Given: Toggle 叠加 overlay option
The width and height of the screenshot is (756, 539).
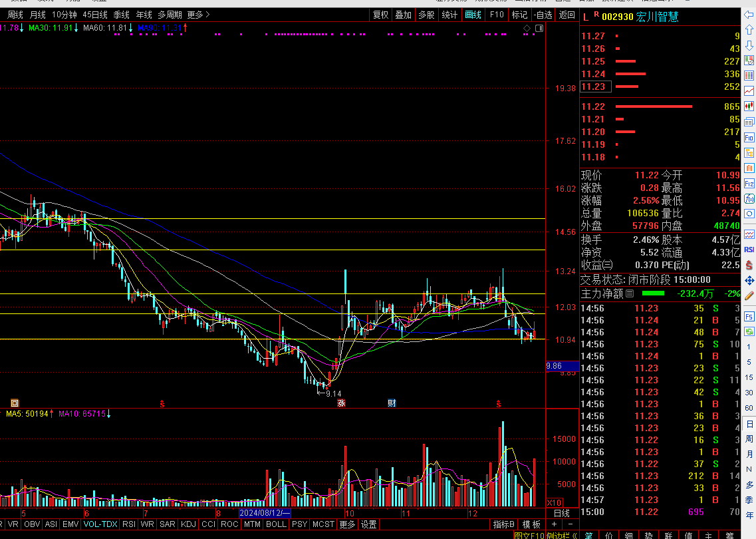Looking at the screenshot, I should pyautogui.click(x=403, y=15).
